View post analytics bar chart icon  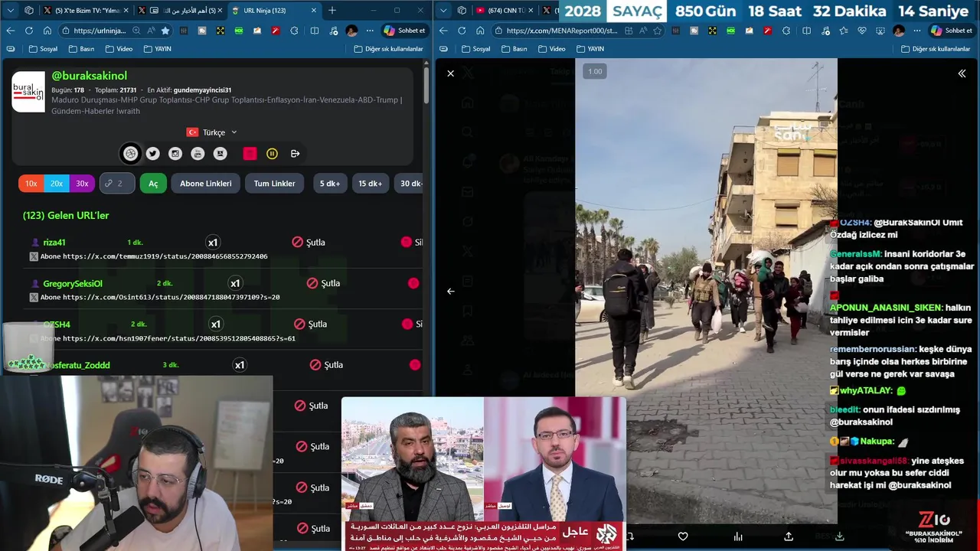tap(738, 537)
